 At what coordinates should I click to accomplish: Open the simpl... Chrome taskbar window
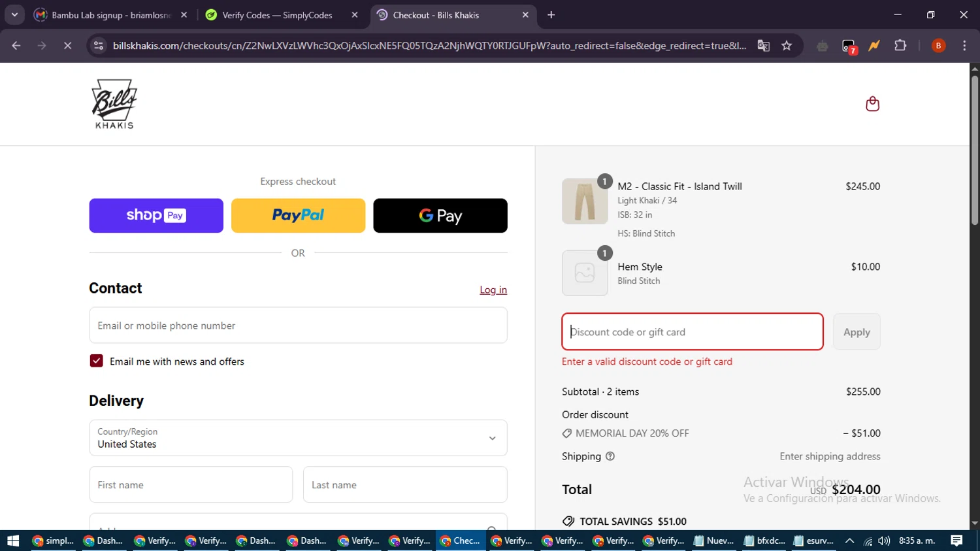53,541
